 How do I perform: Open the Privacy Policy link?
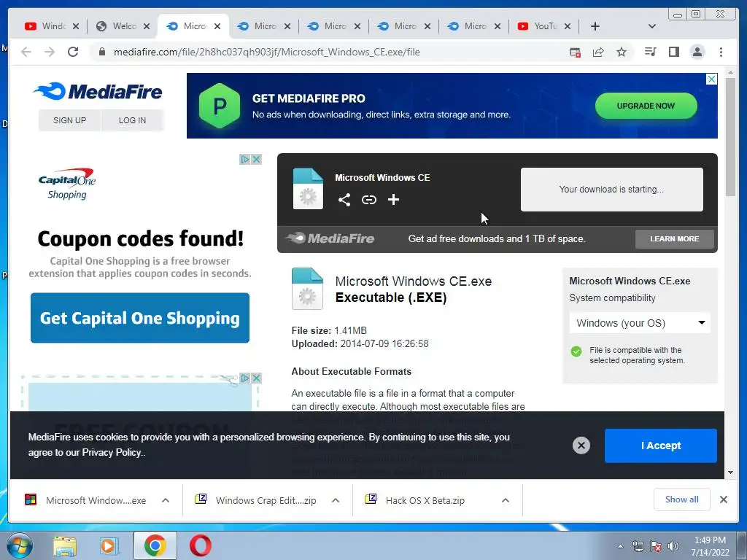coord(112,452)
